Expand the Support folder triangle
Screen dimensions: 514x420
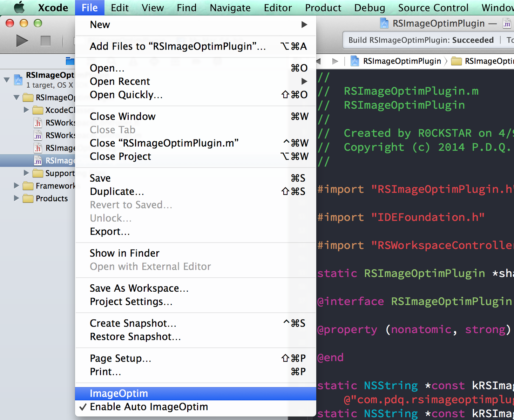click(x=26, y=173)
